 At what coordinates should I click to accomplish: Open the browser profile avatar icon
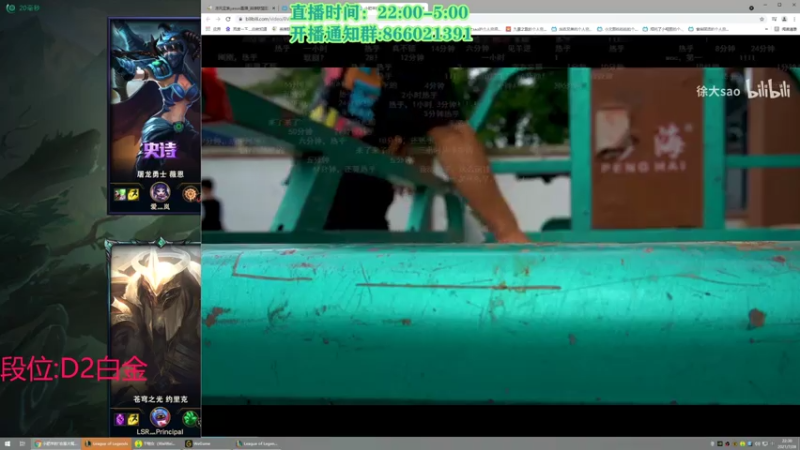784,19
